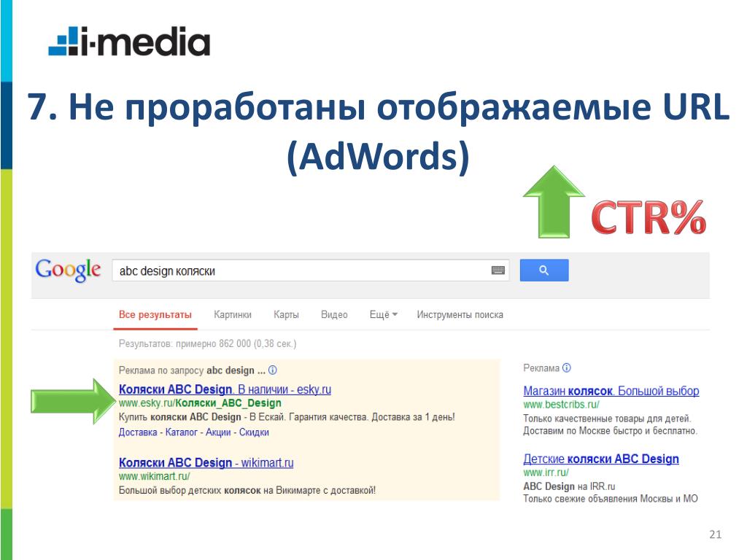Click the info icon beside 'Реклама по запросу'
The height and width of the screenshot is (560, 747).
point(273,370)
